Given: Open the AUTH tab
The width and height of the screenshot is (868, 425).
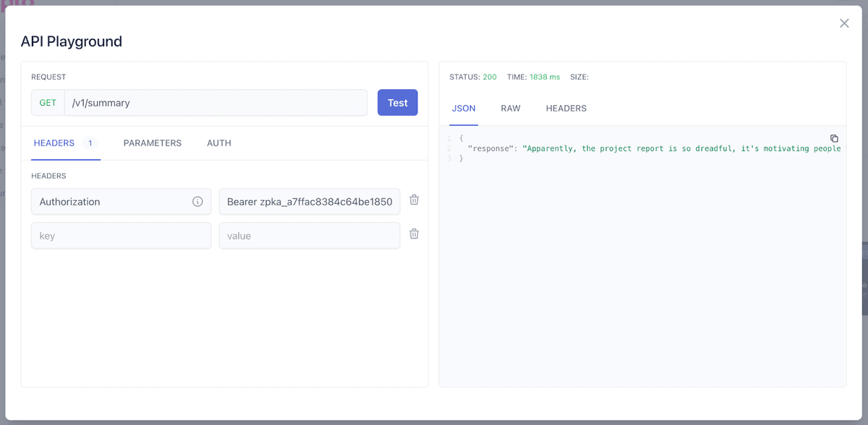Looking at the screenshot, I should [x=218, y=143].
